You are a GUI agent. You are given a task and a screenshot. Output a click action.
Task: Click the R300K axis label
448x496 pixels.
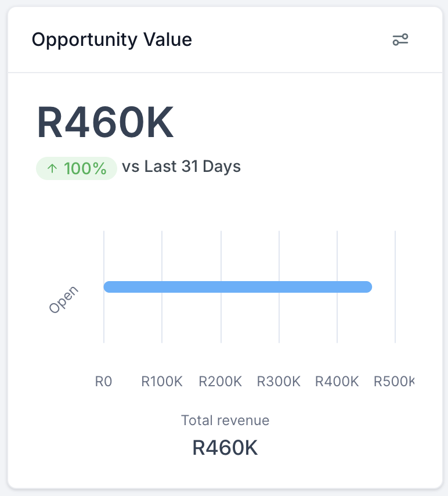[x=279, y=382]
